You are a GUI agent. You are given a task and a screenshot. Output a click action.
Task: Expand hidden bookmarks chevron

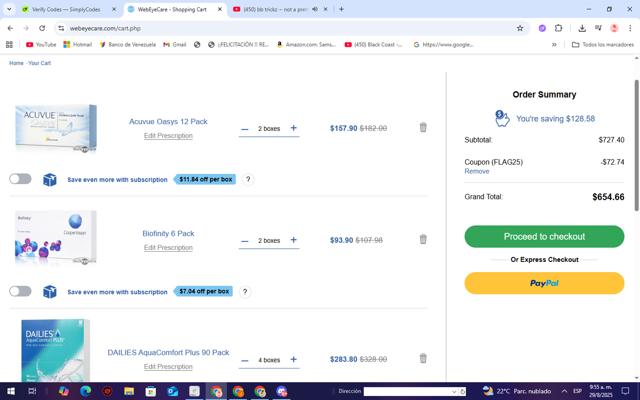point(554,44)
